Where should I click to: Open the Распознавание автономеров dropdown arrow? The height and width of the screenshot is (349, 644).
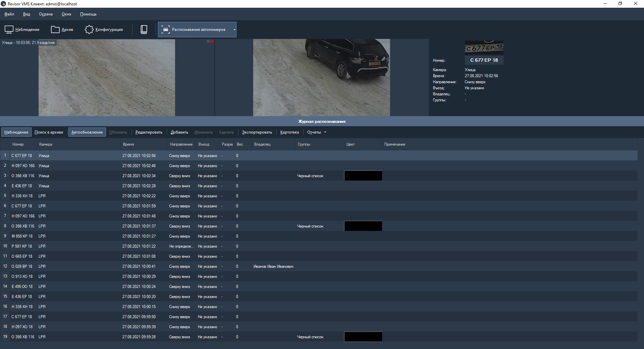tap(234, 30)
